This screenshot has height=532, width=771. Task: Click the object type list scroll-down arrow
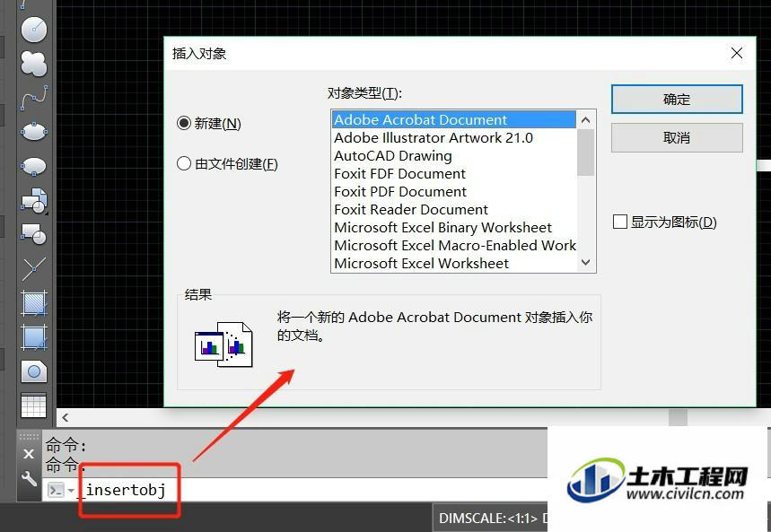[585, 263]
